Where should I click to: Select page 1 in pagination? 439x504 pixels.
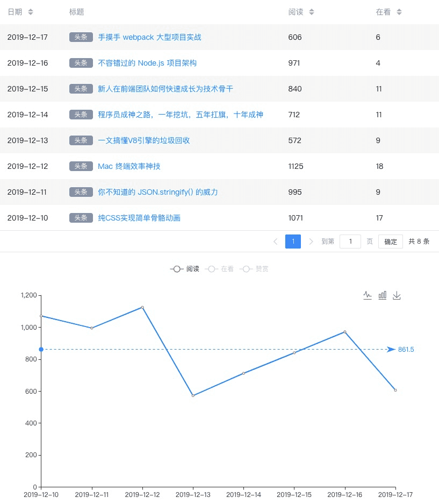click(x=293, y=242)
